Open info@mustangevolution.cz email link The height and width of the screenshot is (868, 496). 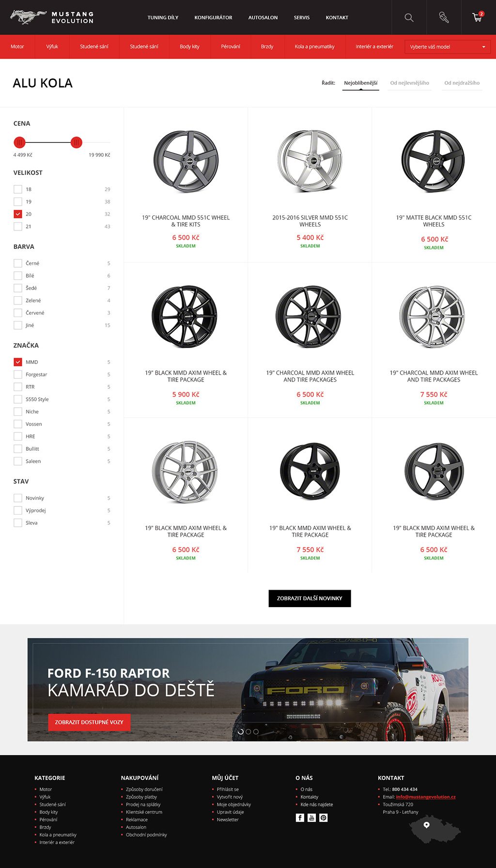point(426,797)
